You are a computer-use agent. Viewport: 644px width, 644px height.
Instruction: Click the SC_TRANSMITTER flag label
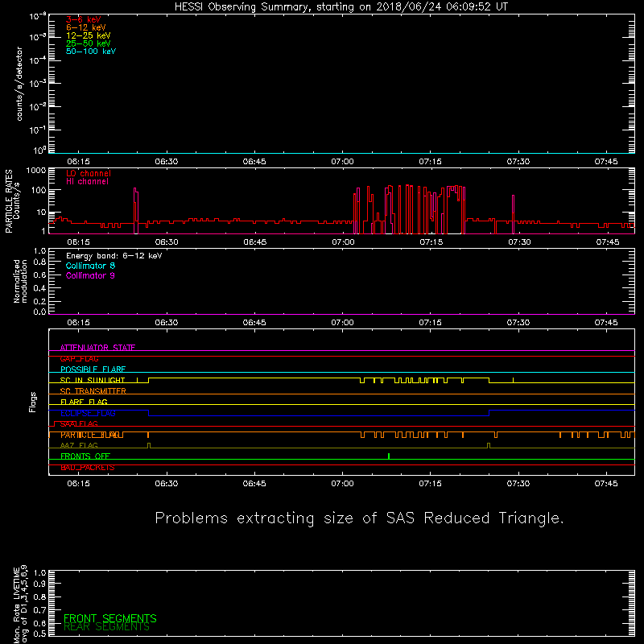point(93,391)
